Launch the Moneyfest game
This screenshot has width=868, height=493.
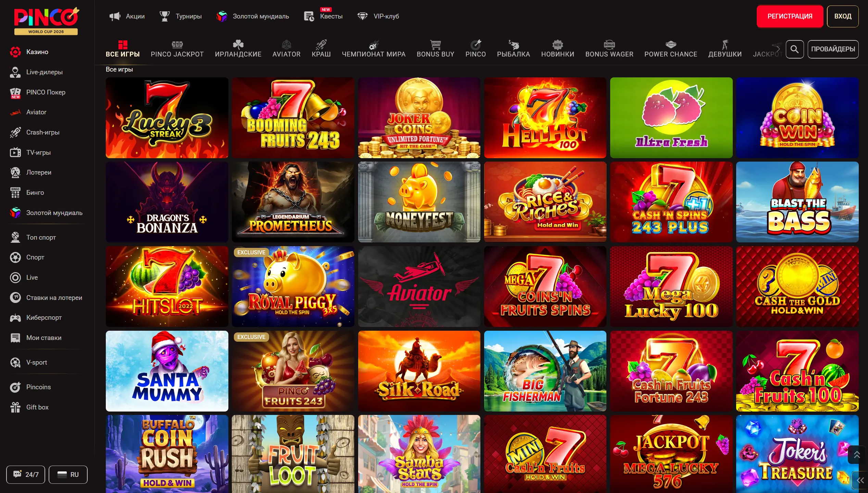[x=419, y=202]
